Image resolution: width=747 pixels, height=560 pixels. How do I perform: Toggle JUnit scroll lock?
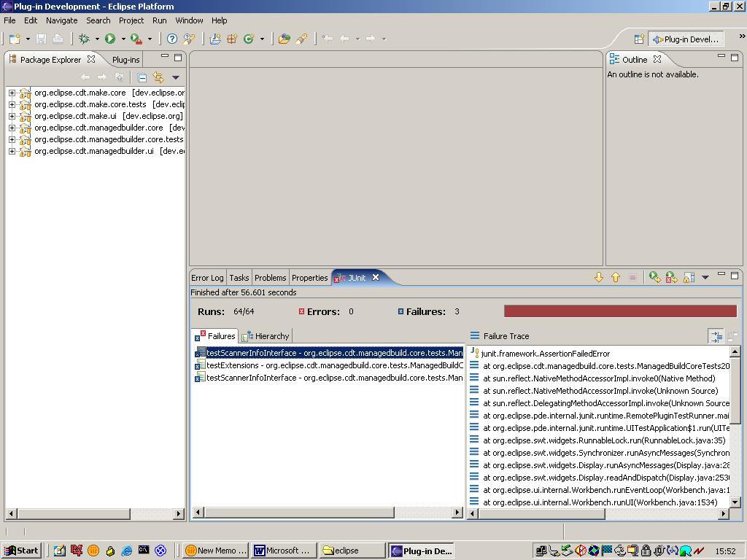point(689,277)
